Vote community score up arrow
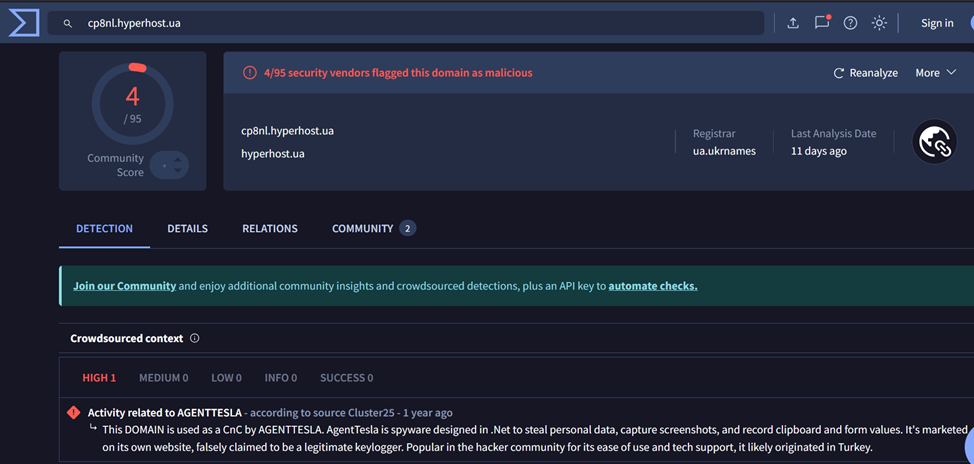974x464 pixels. click(178, 160)
